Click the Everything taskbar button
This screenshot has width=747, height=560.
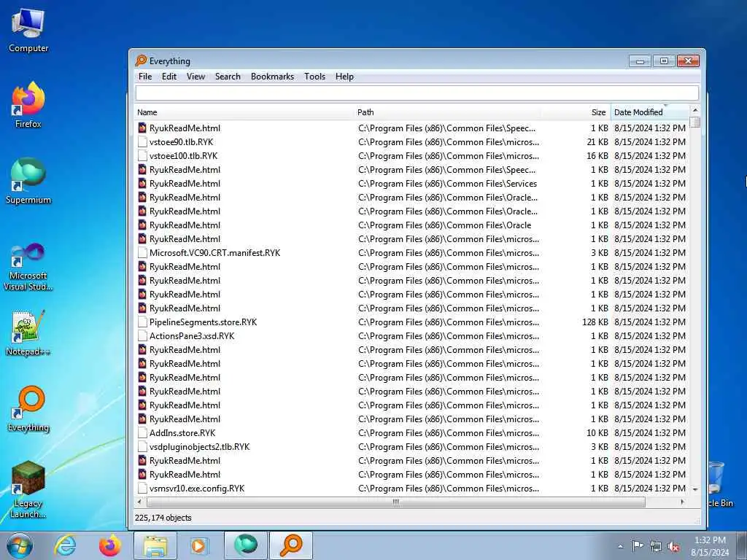(291, 545)
